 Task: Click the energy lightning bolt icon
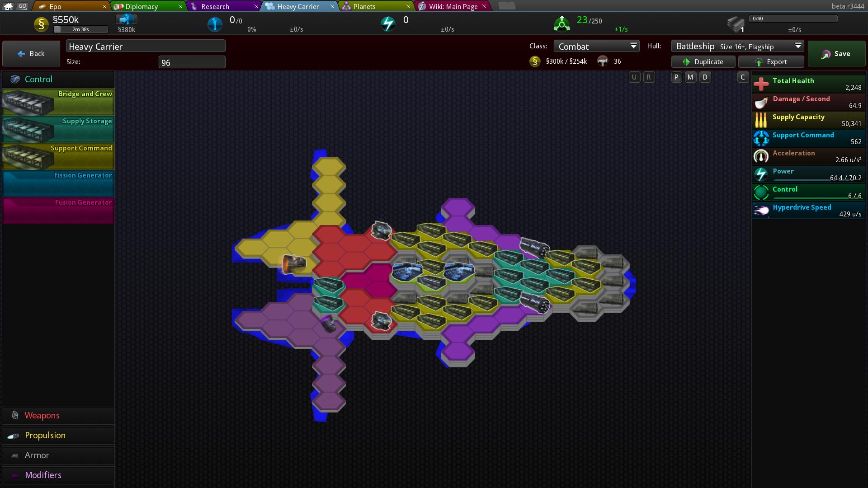388,24
